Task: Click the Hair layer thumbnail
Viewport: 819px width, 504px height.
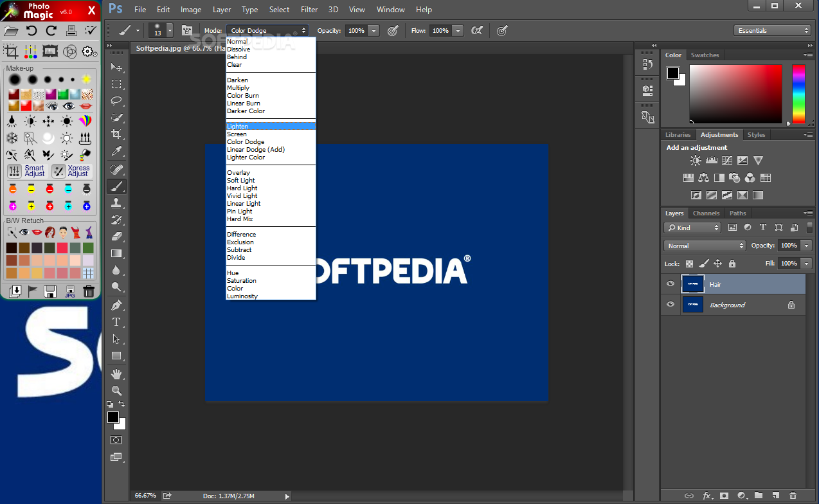Action: [692, 284]
